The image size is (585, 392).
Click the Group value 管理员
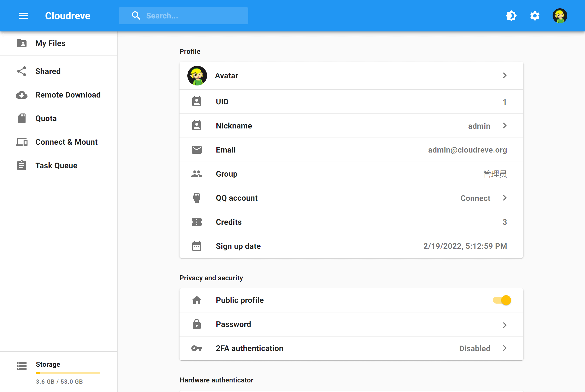click(495, 174)
